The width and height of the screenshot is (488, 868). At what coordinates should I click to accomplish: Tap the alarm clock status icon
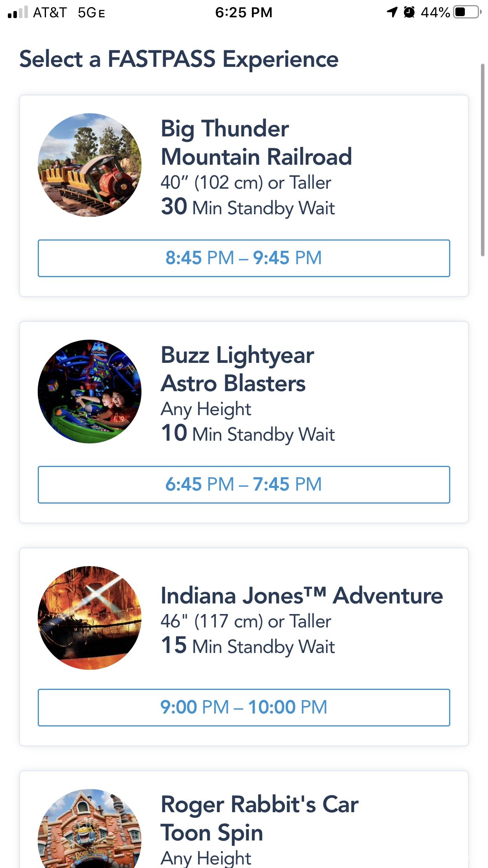click(x=409, y=12)
